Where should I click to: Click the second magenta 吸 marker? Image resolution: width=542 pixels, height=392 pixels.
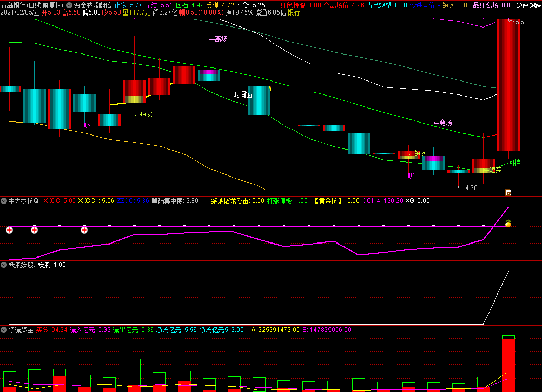tap(412, 176)
